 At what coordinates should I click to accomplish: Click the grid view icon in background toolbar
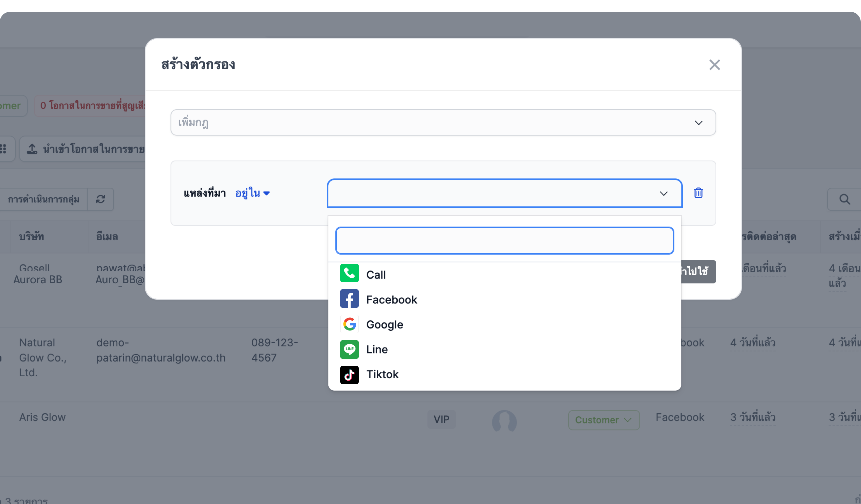(x=3, y=149)
